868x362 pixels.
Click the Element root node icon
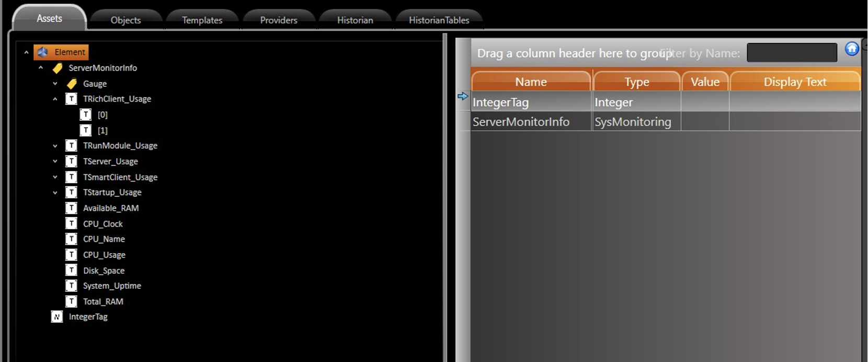pos(43,52)
